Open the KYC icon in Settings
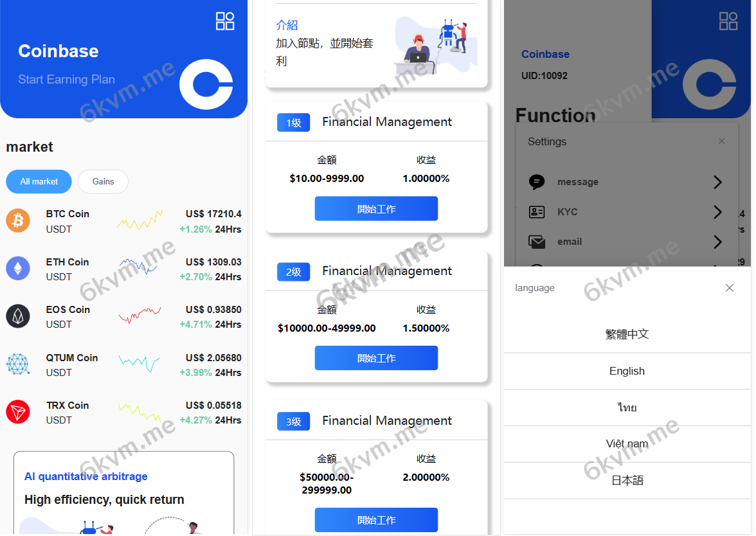The image size is (756, 536). point(536,211)
